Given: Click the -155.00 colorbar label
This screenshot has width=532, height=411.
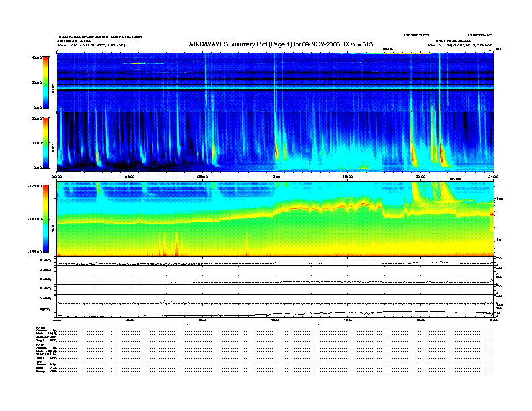Looking at the screenshot, I should 36,252.
